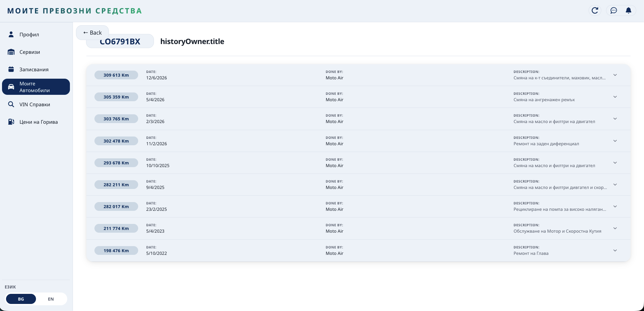The height and width of the screenshot is (311, 644).
Task: Open the notifications bell
Action: (x=629, y=10)
